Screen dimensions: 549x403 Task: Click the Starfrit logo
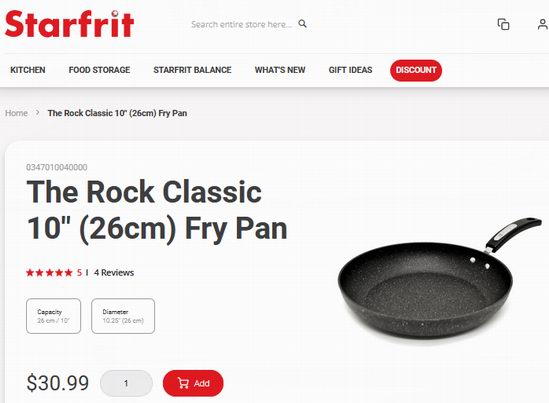point(69,23)
